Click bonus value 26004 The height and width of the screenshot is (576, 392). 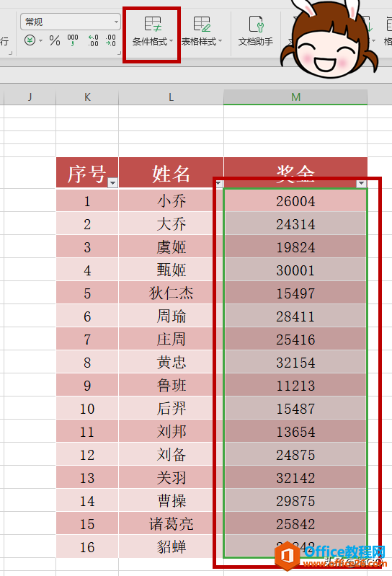tap(295, 200)
